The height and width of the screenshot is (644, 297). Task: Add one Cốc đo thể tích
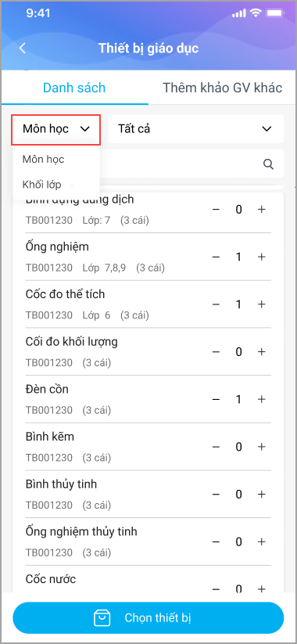[x=261, y=304]
